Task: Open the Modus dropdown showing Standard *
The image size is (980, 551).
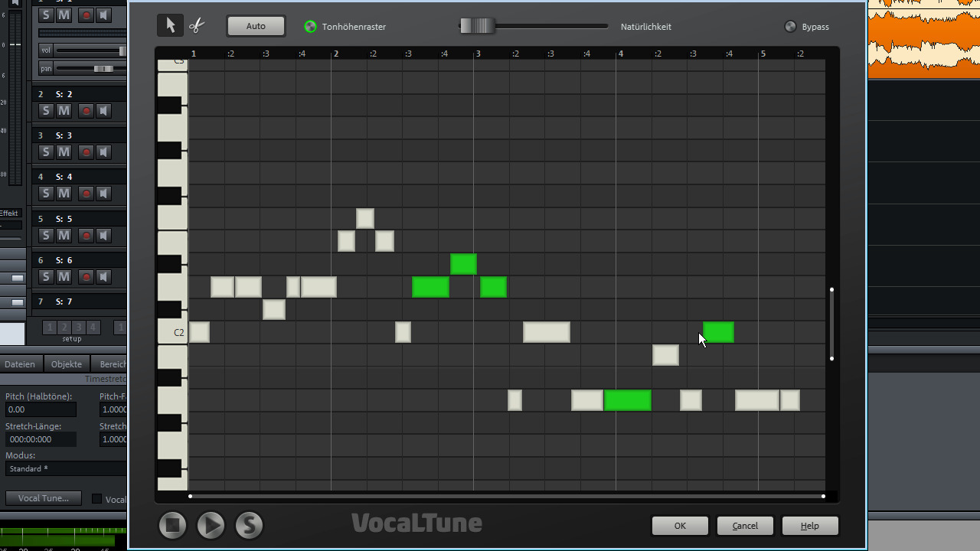Action: coord(65,468)
